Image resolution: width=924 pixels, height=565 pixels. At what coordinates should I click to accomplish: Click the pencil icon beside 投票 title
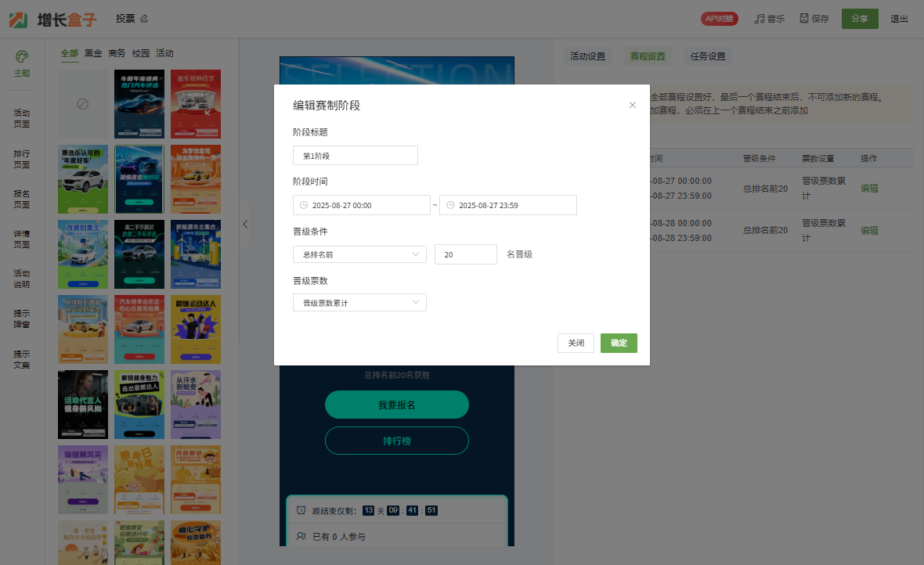click(x=143, y=18)
